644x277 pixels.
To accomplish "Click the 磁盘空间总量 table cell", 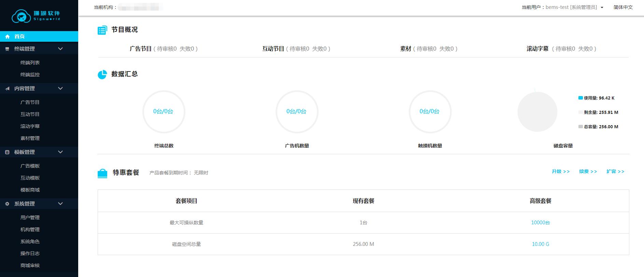I will point(186,244).
